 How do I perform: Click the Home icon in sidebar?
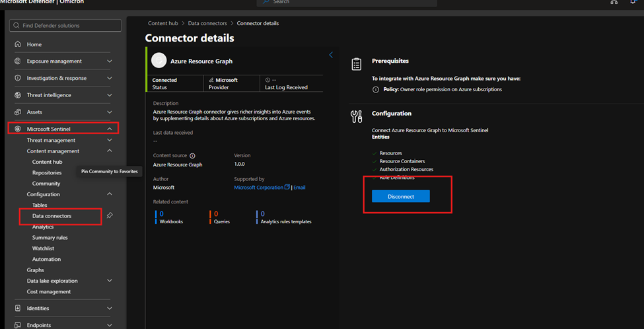coord(18,44)
